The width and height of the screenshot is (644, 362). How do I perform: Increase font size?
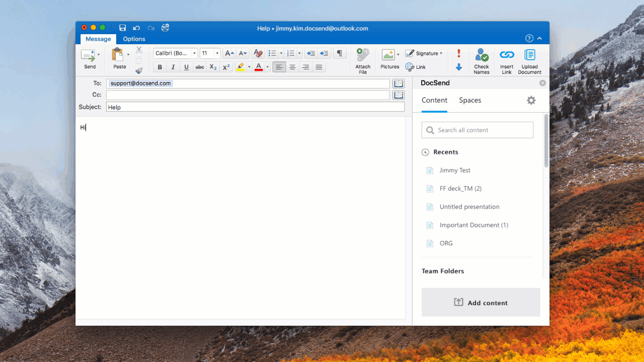229,53
